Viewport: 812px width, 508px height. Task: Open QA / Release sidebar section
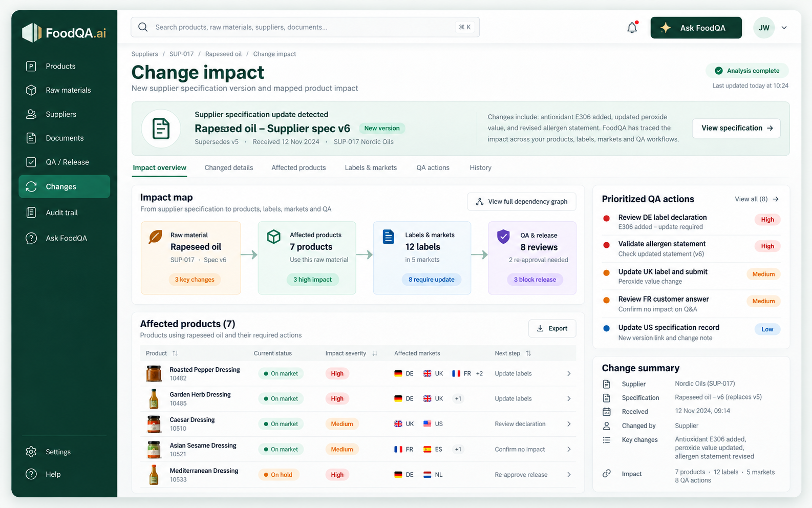[65, 162]
